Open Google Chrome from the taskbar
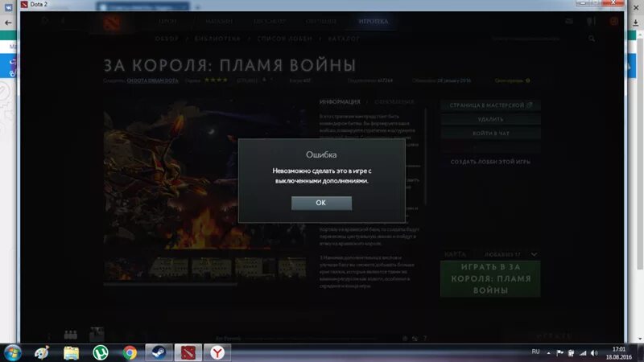The width and height of the screenshot is (644, 362). [x=130, y=352]
